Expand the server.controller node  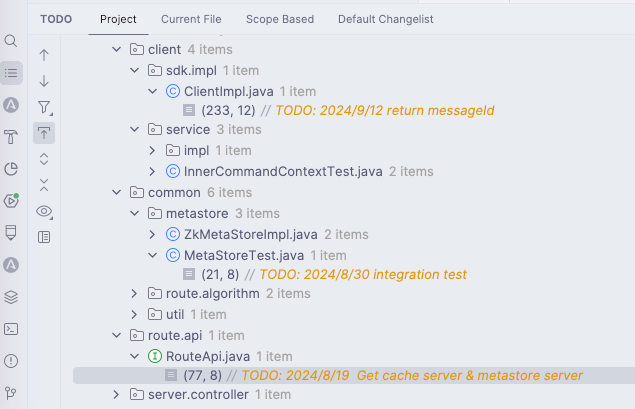[x=118, y=395]
